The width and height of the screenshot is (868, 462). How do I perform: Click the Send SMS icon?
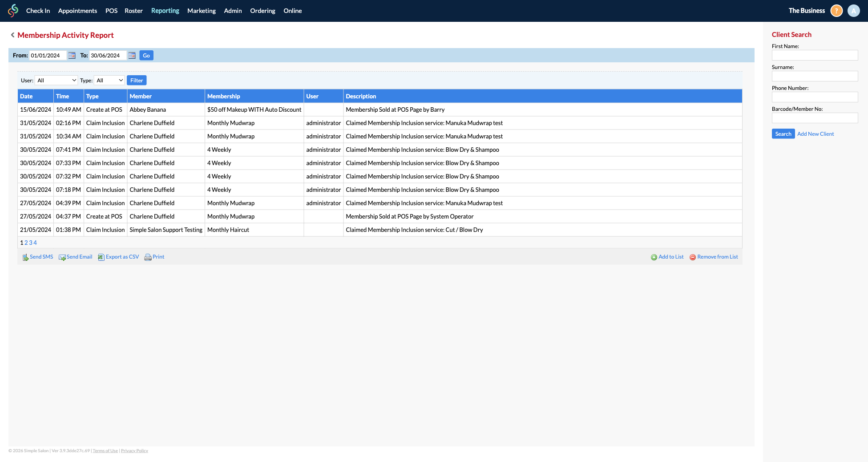25,257
